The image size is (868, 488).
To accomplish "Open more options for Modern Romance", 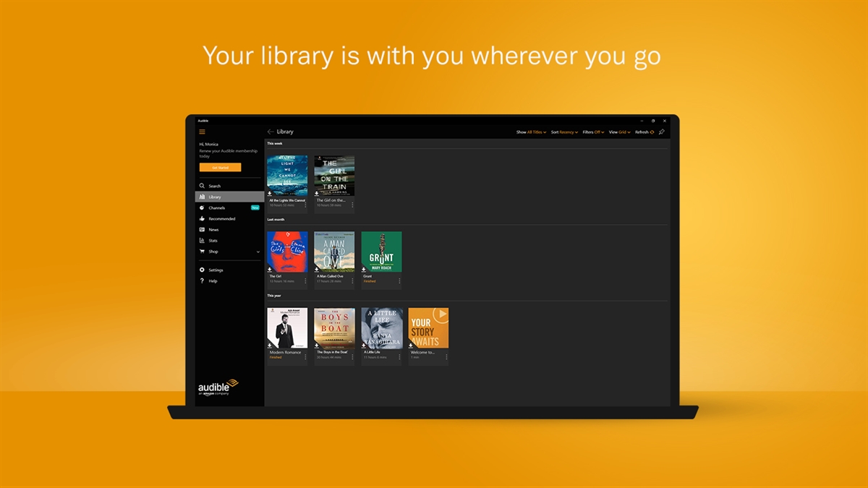I will (x=305, y=357).
